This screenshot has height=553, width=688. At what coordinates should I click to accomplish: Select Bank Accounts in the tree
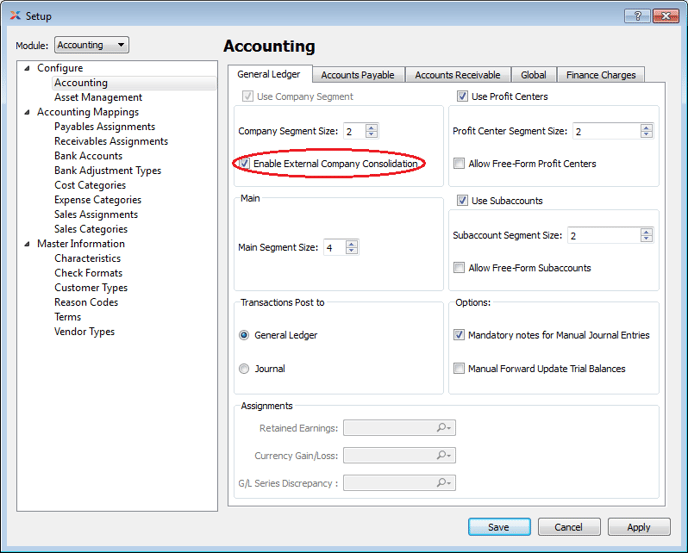(88, 156)
